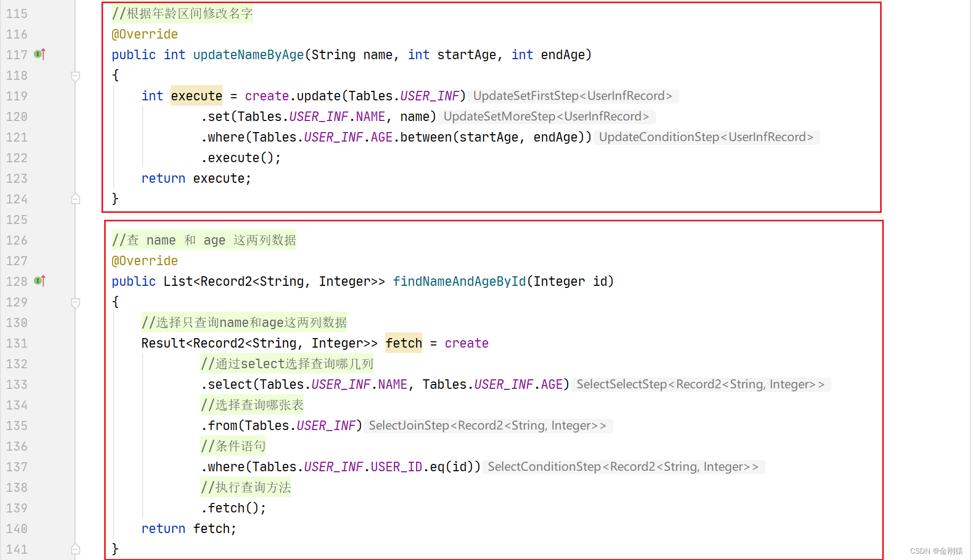Screen dimensions: 971x560
Task: Select the method name findNameAndAgeById
Action: click(x=459, y=281)
